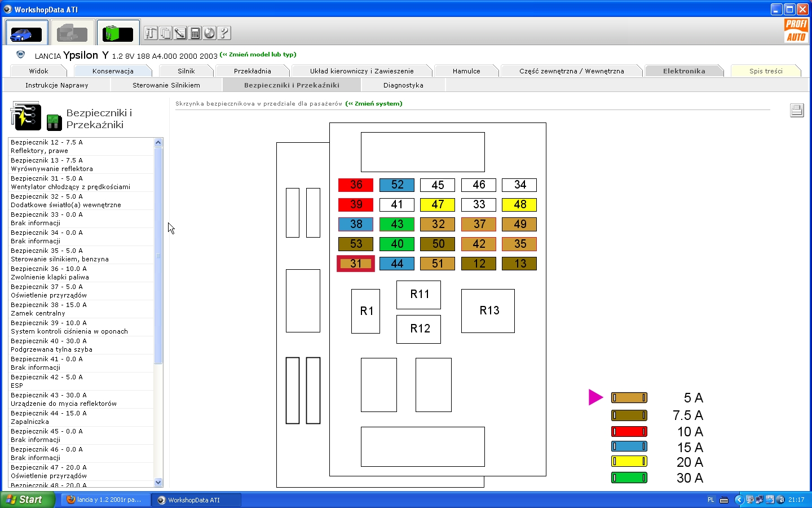Click relay R11 in diagram
Screen dimensions: 812x508
tap(418, 295)
